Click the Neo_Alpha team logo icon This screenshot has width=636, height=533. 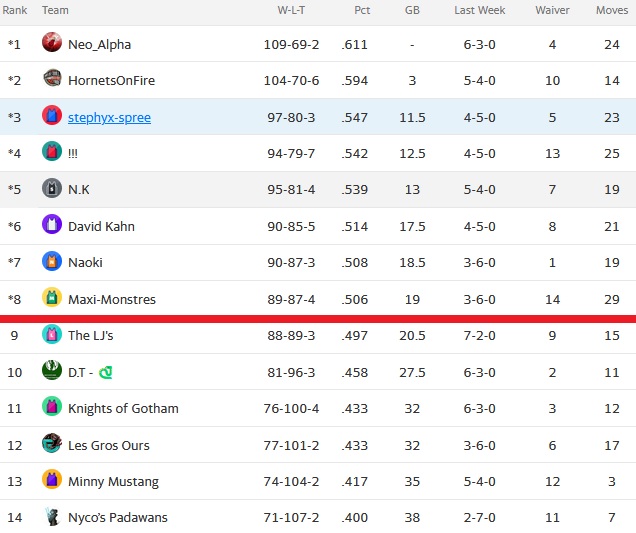[x=52, y=42]
